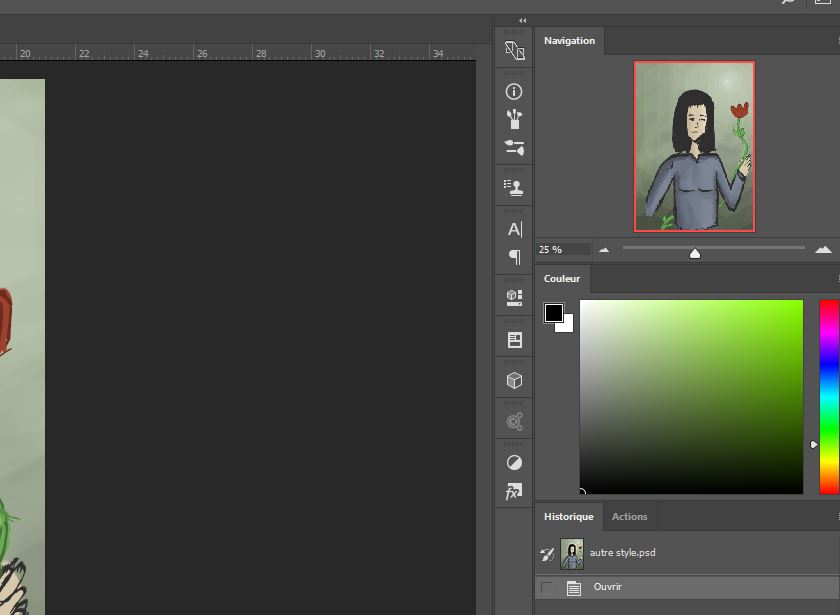Open the Character panel icon
840x615 pixels.
pyautogui.click(x=514, y=229)
